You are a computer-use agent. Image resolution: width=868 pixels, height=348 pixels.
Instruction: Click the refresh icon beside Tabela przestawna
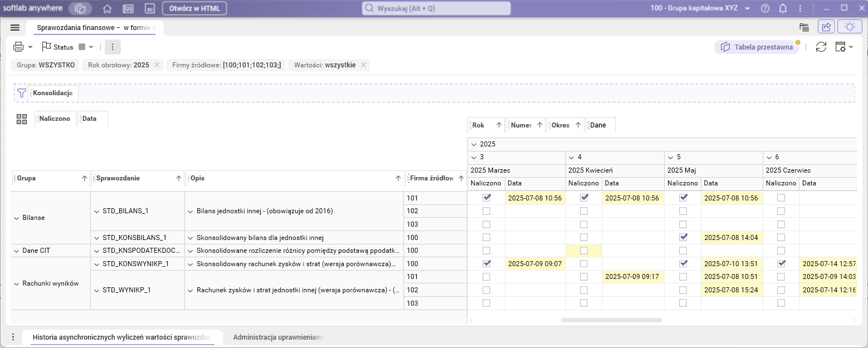(821, 47)
